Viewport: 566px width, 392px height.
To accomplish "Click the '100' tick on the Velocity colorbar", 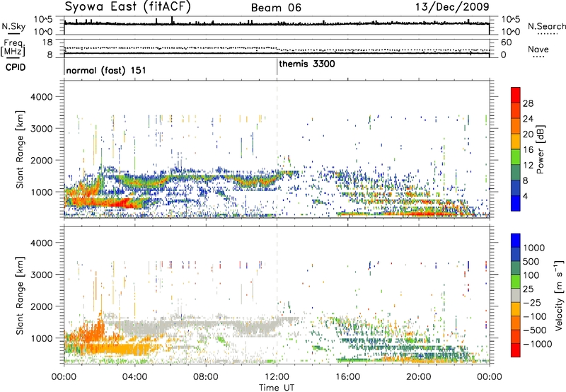I will click(x=531, y=275).
